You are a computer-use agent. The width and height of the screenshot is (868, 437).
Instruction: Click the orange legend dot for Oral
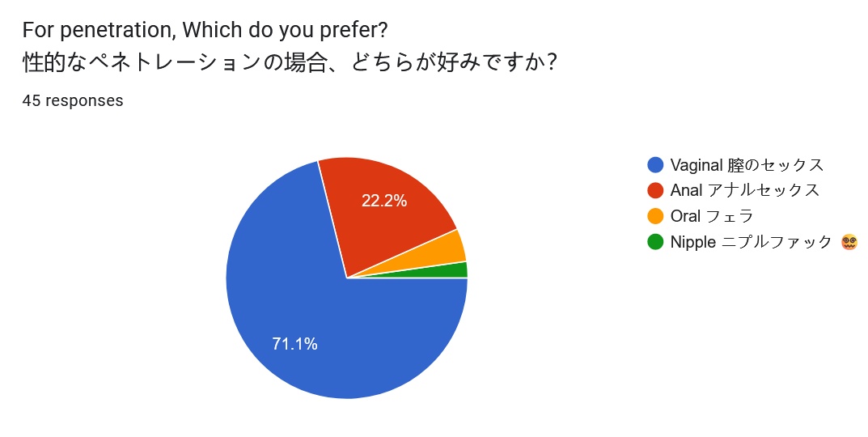(655, 216)
